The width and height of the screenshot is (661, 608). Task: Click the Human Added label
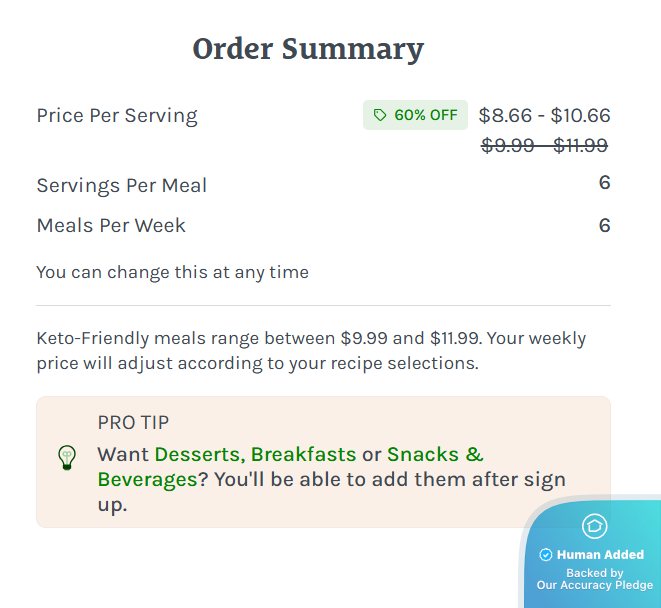coord(600,555)
